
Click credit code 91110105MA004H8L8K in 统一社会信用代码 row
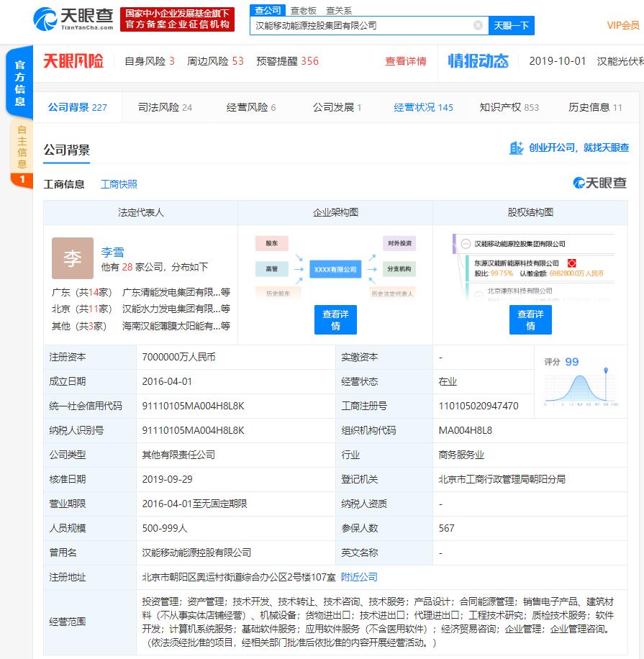(193, 406)
